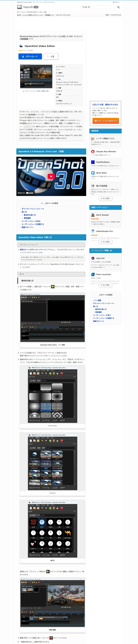Click the Google search input field

tap(98, 7)
